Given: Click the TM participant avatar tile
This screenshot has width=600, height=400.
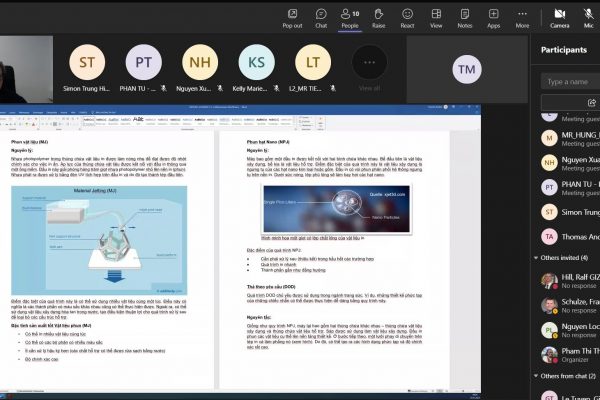Looking at the screenshot, I should point(466,68).
